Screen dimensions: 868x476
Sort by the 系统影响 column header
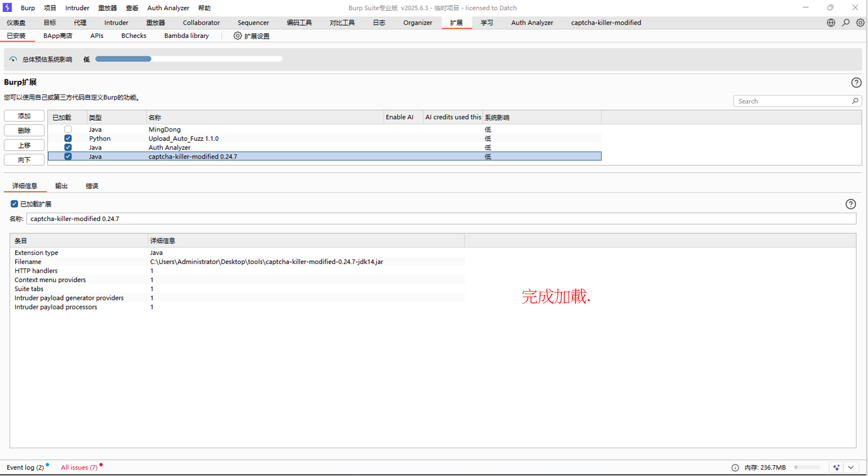click(542, 117)
